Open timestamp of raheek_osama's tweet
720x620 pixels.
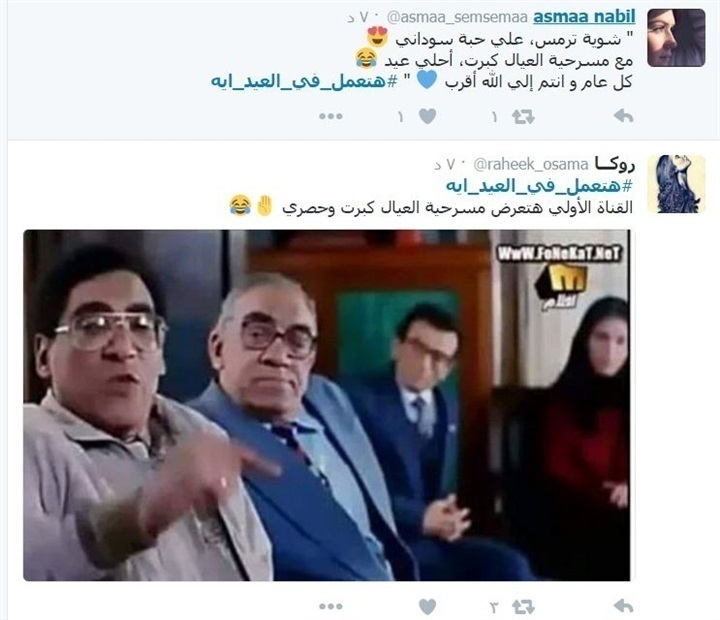point(445,164)
